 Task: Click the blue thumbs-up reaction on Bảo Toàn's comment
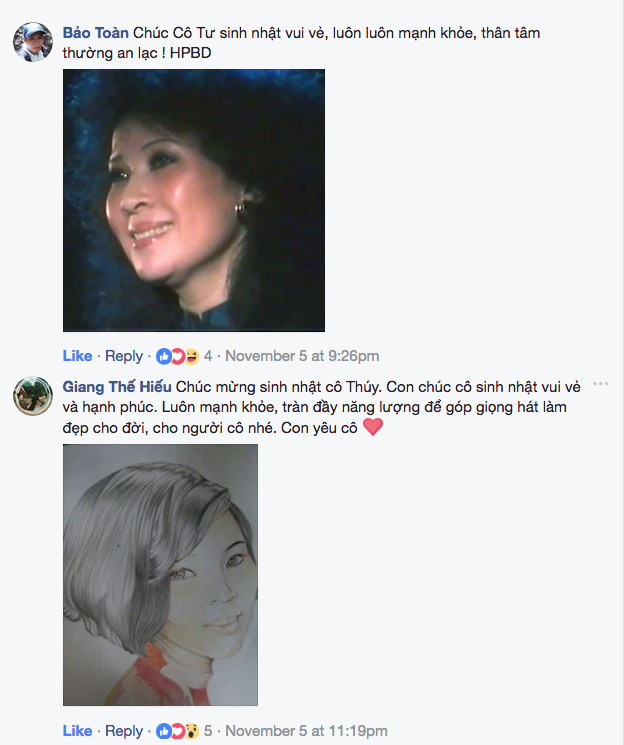pyautogui.click(x=163, y=356)
